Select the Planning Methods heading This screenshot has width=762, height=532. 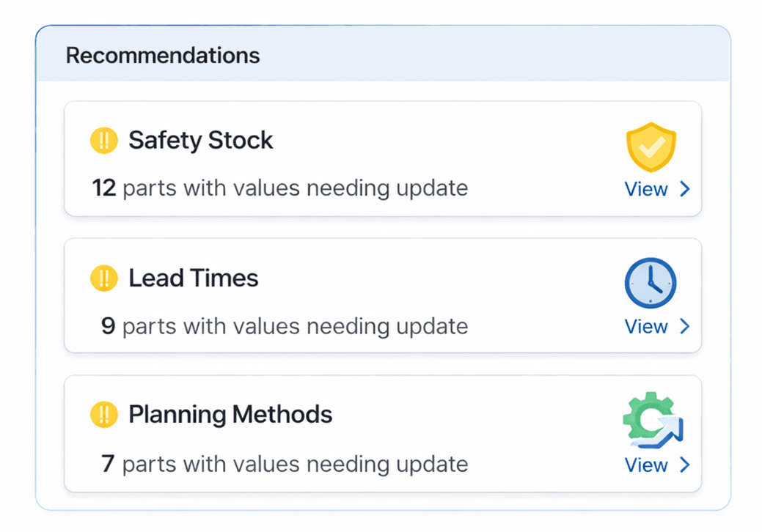click(230, 415)
